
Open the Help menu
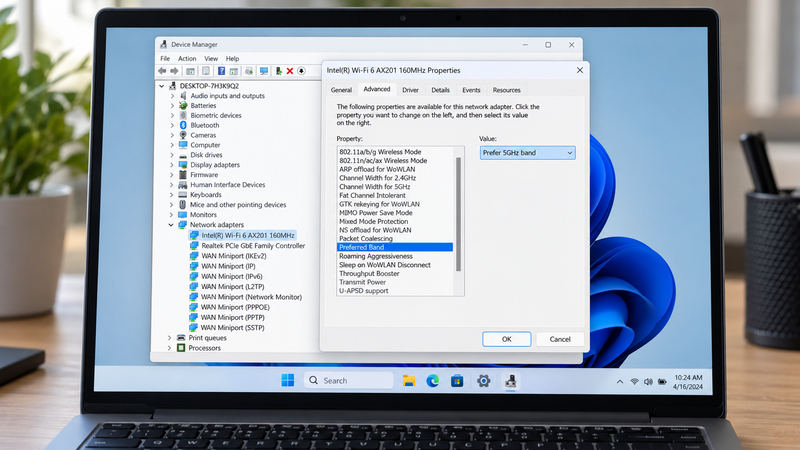pyautogui.click(x=232, y=59)
